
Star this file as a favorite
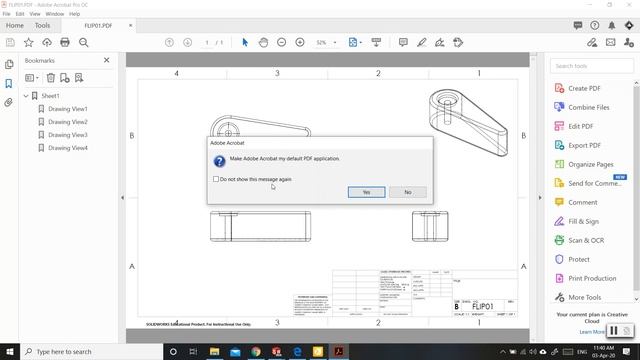[29, 42]
